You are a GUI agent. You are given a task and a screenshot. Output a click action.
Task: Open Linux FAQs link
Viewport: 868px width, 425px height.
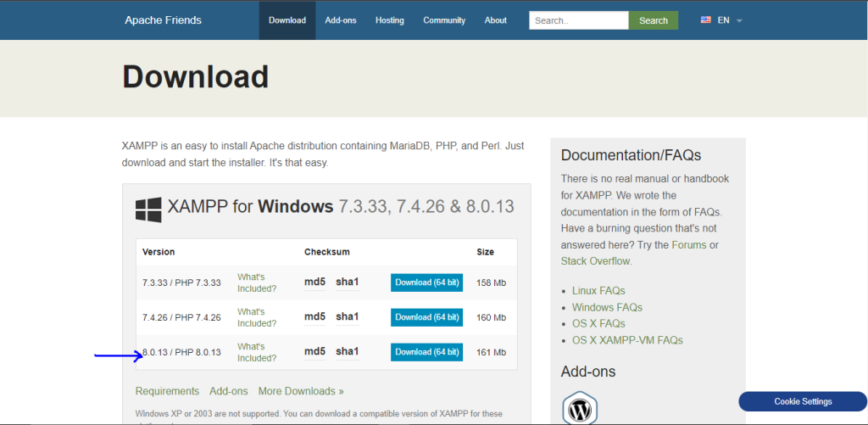pyautogui.click(x=598, y=291)
